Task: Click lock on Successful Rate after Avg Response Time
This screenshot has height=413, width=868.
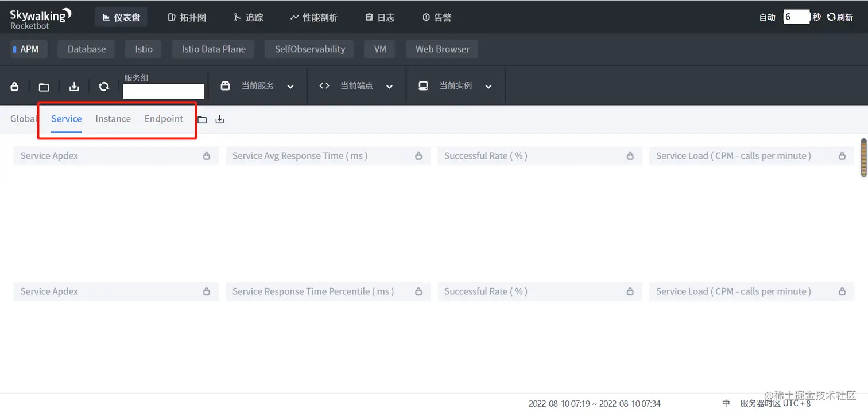Action: (x=630, y=156)
